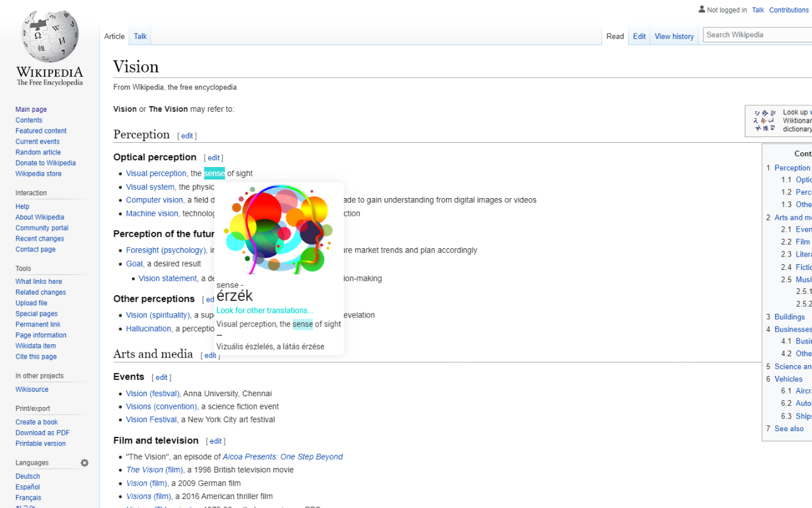
Task: Open the Talk tab next to Article
Action: (140, 36)
